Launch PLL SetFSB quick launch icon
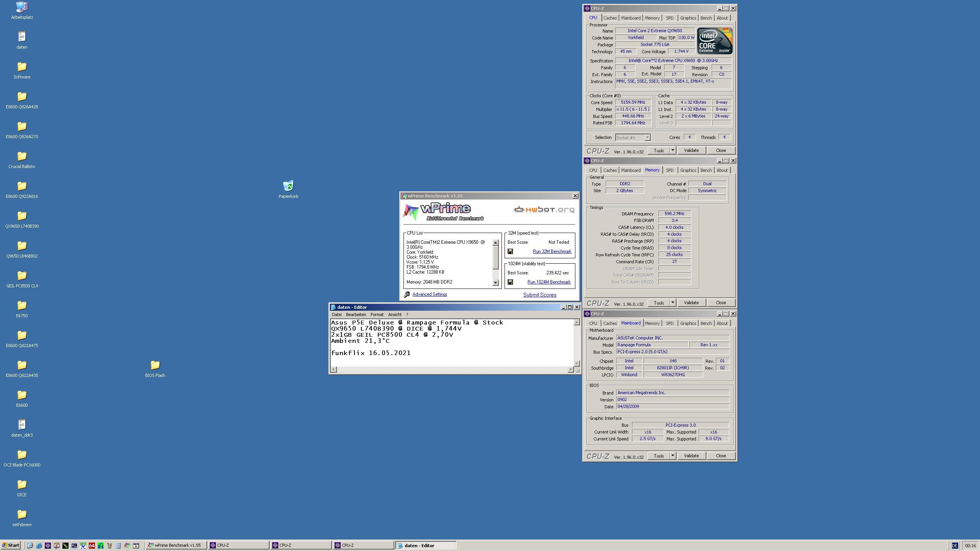980x551 pixels. pyautogui.click(x=74, y=546)
